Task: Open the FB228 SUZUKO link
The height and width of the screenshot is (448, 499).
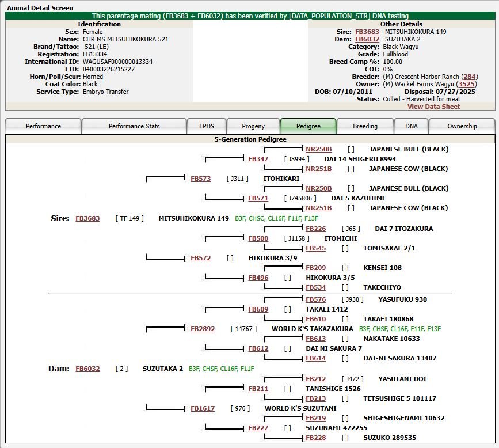Action: pyautogui.click(x=316, y=438)
